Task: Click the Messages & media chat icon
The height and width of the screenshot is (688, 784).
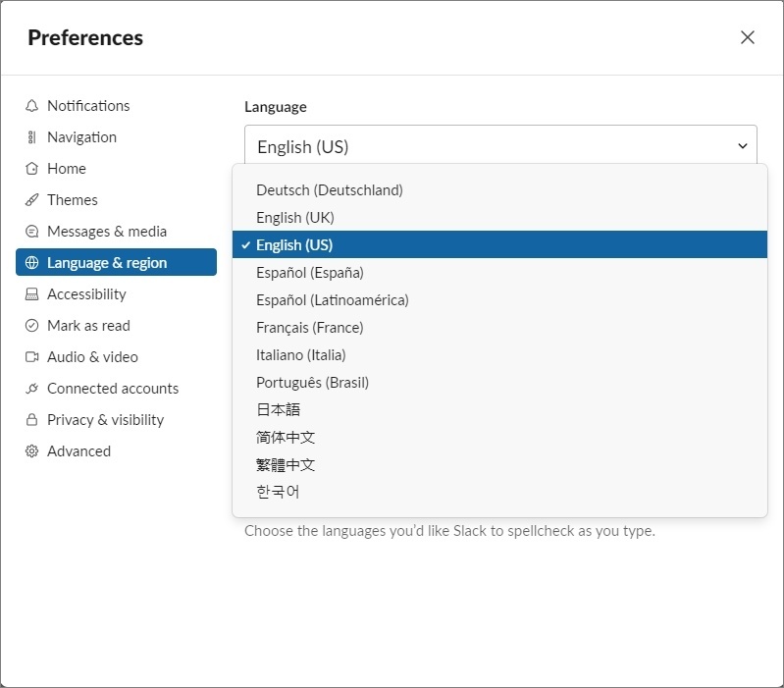Action: (31, 232)
